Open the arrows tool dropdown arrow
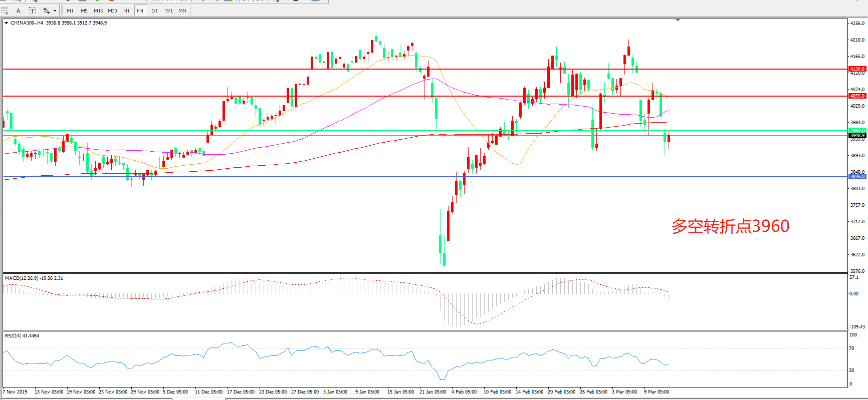The image size is (868, 400). point(55,11)
